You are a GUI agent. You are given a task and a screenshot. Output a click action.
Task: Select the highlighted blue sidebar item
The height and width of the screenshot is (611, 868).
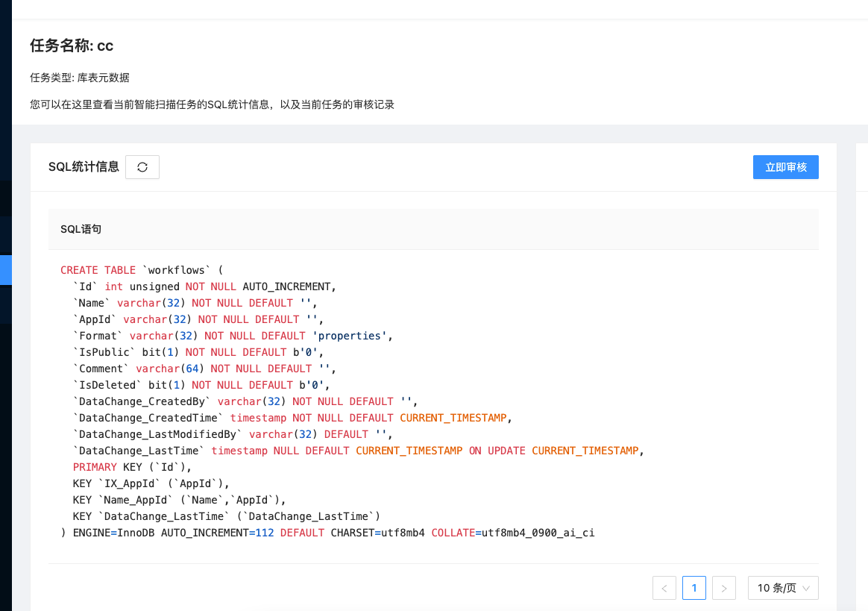click(4, 270)
